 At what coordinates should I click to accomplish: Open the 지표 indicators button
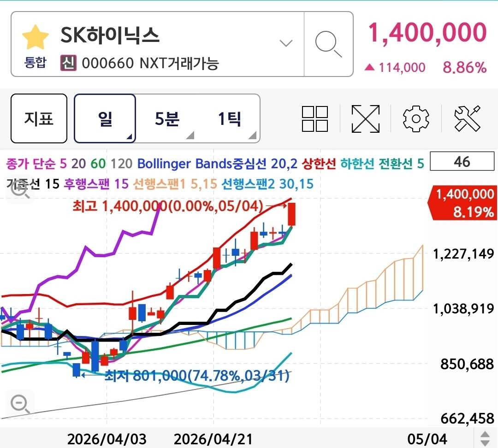(x=39, y=118)
